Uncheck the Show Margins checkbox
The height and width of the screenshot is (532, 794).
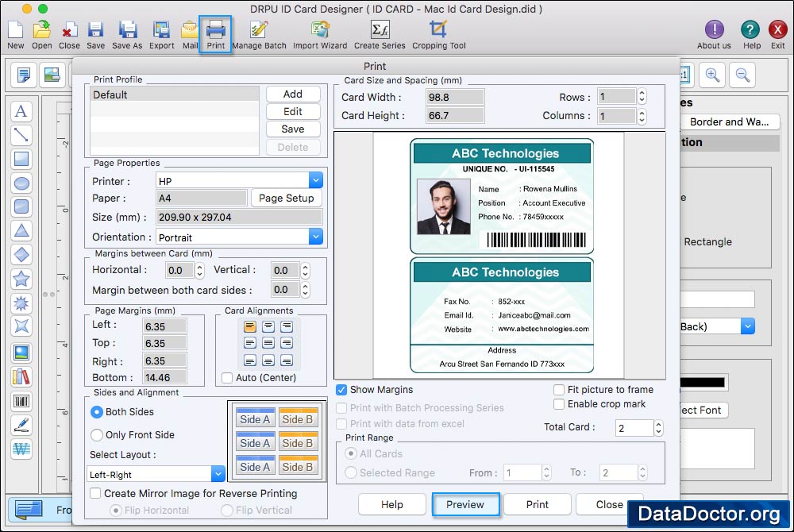pos(341,390)
